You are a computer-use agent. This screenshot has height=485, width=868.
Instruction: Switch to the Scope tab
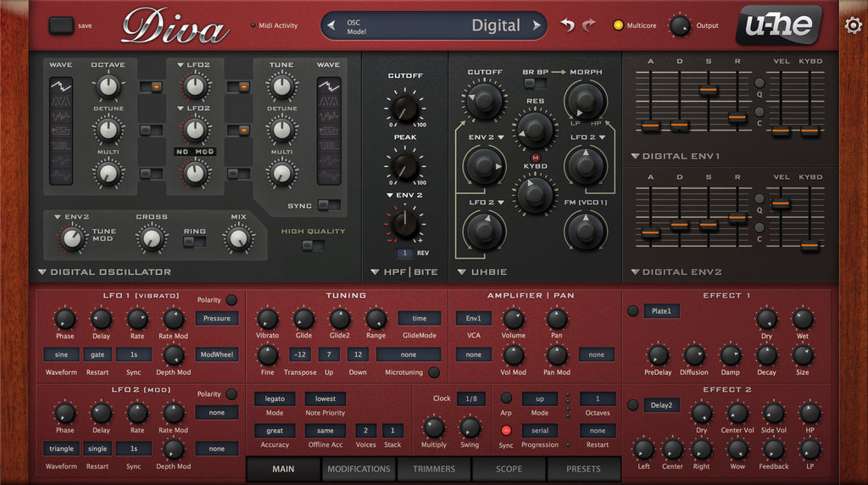[509, 469]
